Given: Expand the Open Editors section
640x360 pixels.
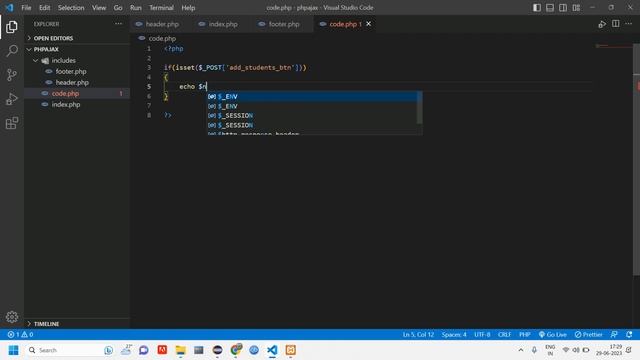Looking at the screenshot, I should click(x=77, y=38).
